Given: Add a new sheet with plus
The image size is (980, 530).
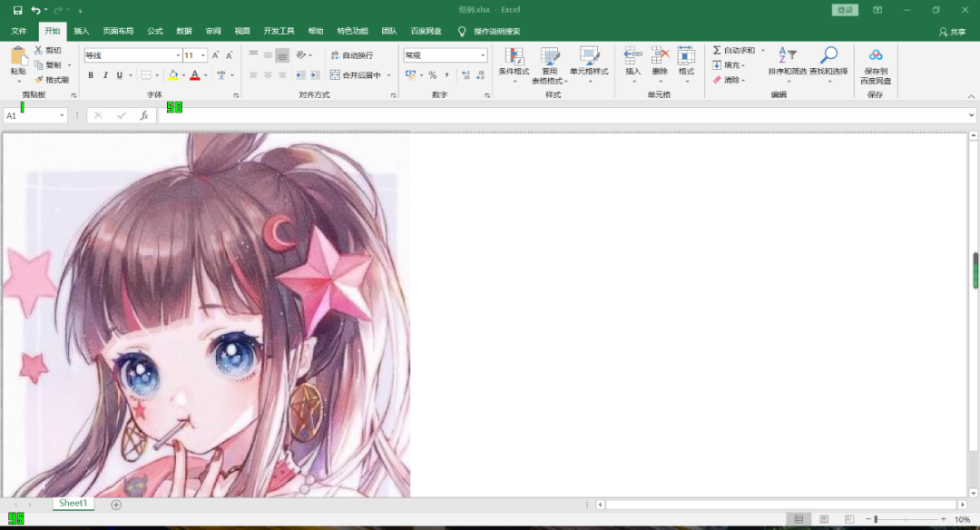Looking at the screenshot, I should pyautogui.click(x=116, y=505).
